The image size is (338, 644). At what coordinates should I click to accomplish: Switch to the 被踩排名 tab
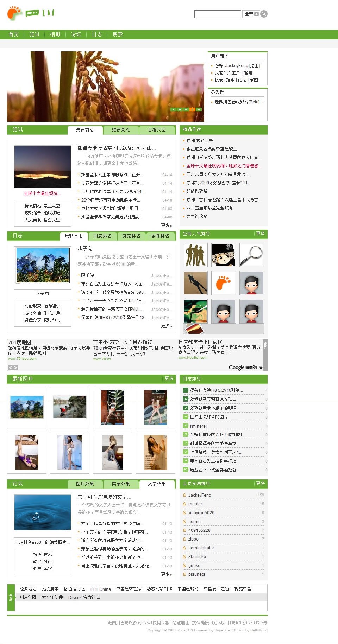coord(160,236)
